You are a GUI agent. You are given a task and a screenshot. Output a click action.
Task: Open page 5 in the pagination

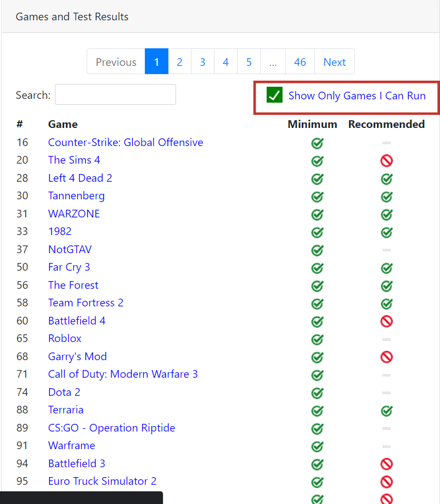pyautogui.click(x=249, y=61)
